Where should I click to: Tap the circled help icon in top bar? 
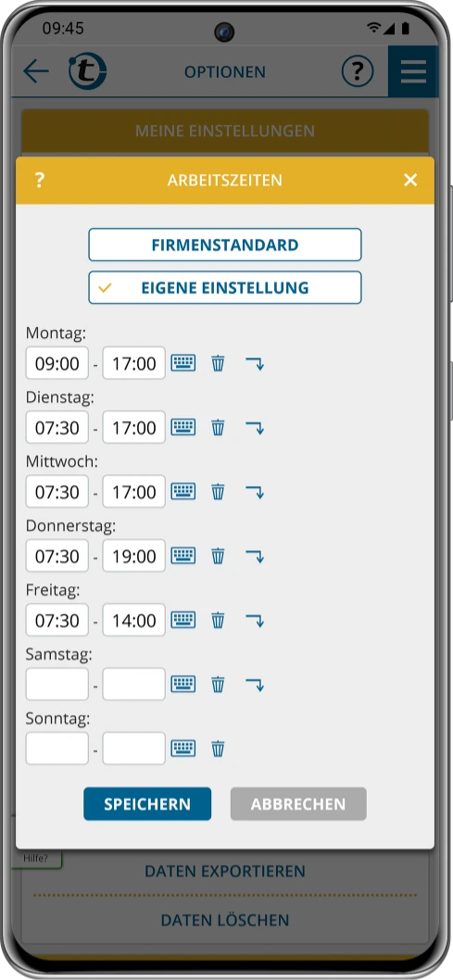pos(358,71)
